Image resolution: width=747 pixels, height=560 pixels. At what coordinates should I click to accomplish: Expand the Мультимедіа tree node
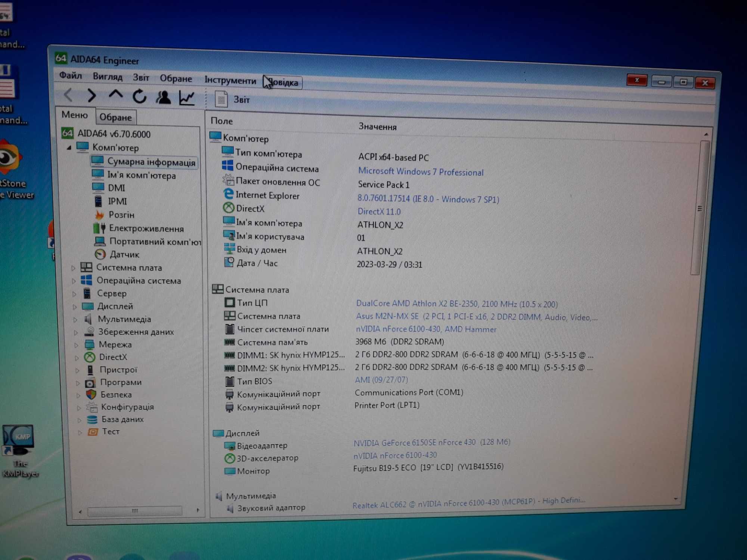pos(75,320)
